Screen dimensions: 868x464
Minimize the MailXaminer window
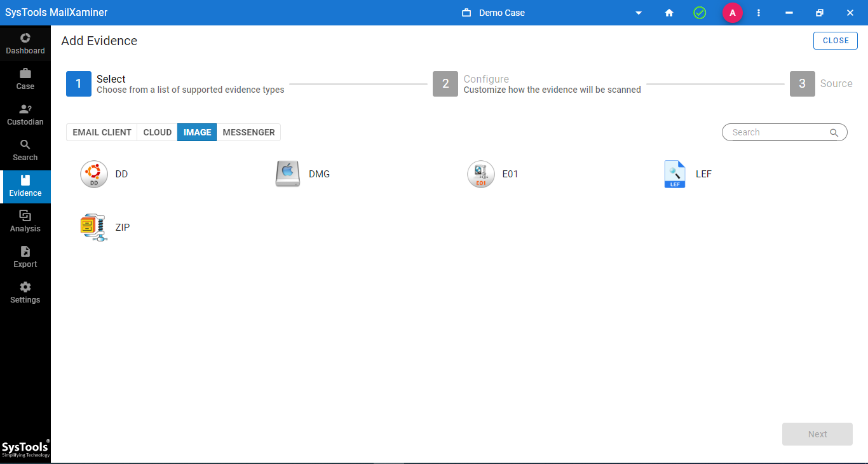[789, 13]
